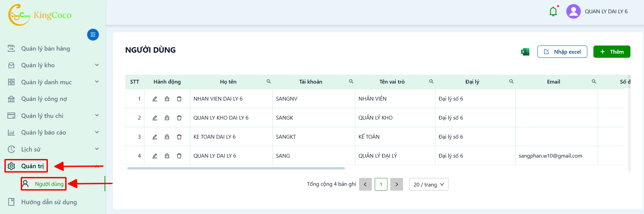Screen dimensions: 644x214
Task: Lock account of NHAN VIEN DAI LY 6
Action: [167, 99]
